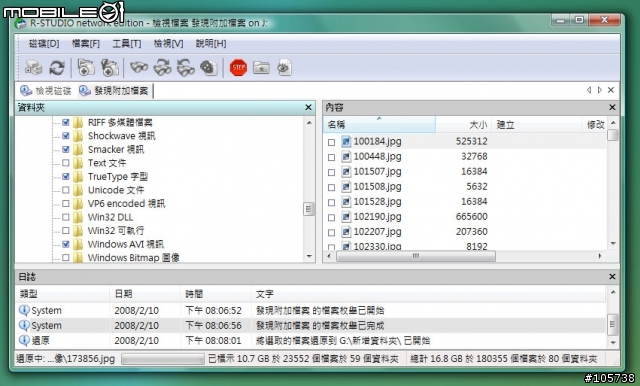Open the 檢視[V] menu

click(168, 44)
